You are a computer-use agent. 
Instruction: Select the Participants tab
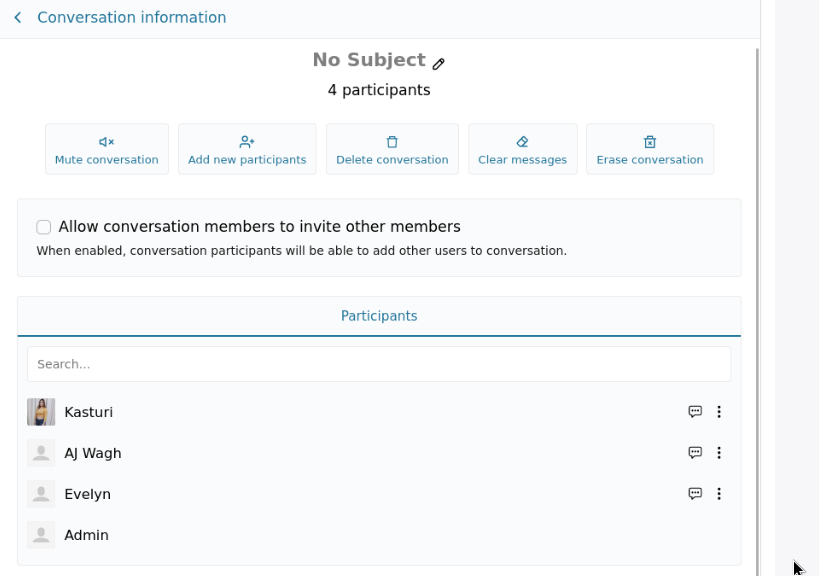tap(379, 316)
